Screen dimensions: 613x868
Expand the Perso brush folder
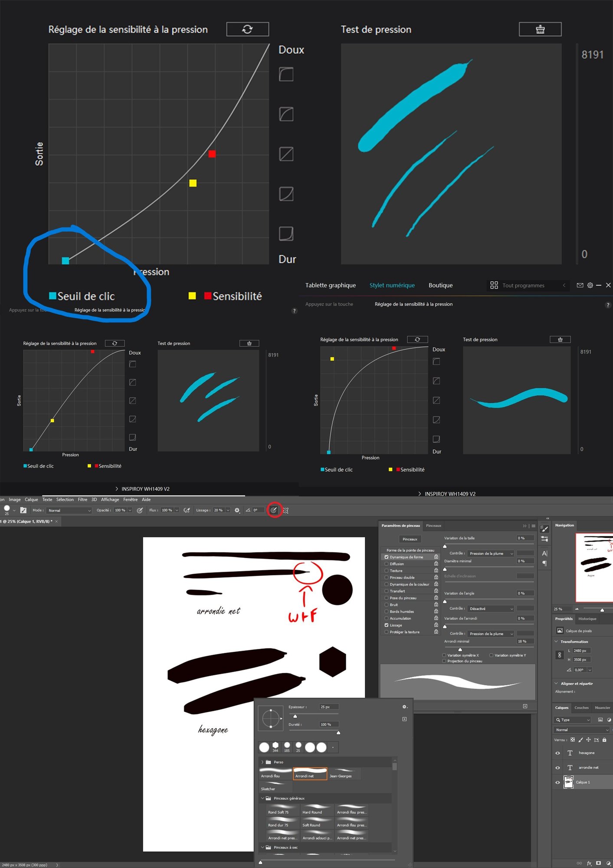tap(262, 762)
